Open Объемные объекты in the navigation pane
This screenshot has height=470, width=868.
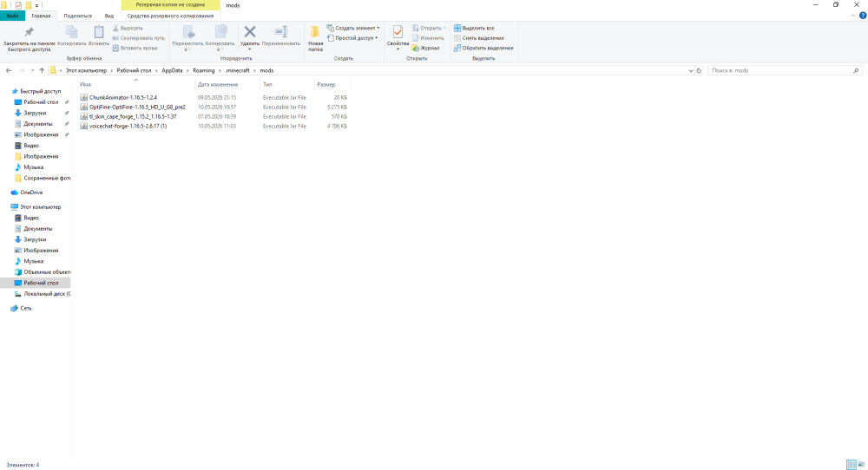click(x=47, y=272)
